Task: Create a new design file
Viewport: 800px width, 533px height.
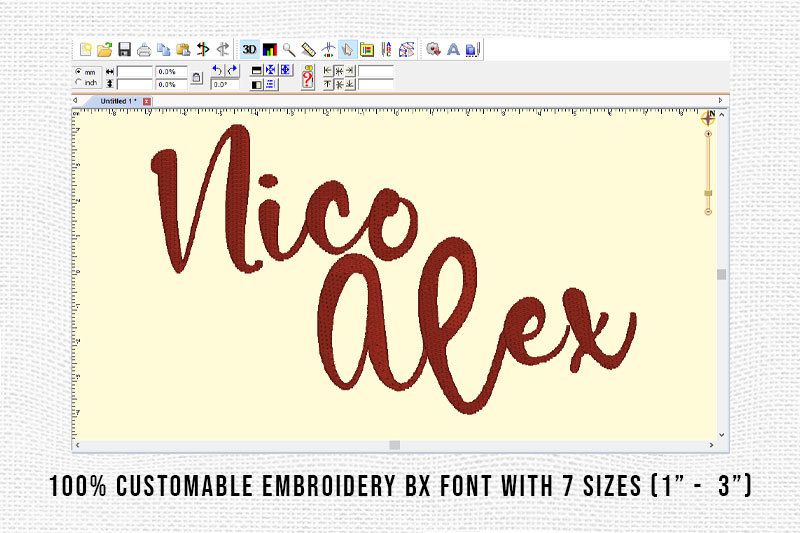Action: 86,49
